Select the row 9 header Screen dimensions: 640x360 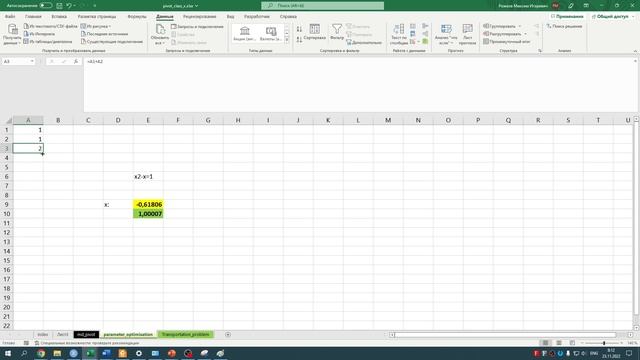[x=7, y=204]
